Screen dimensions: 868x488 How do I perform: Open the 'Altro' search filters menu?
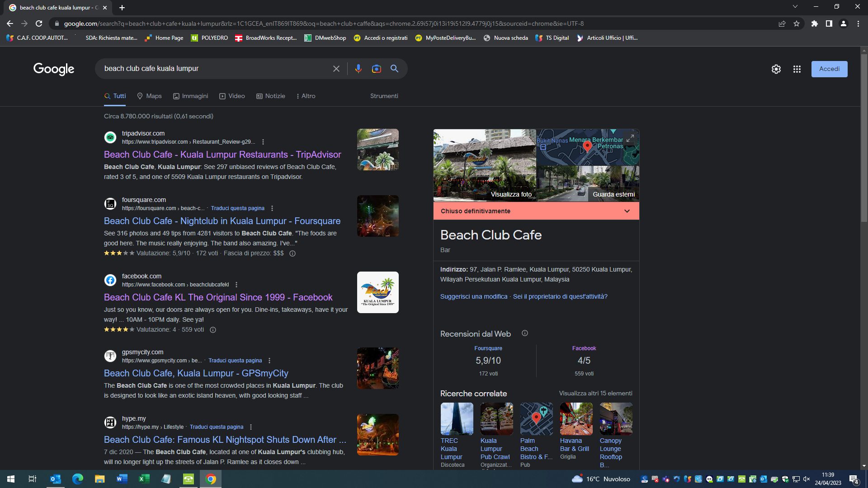point(306,96)
